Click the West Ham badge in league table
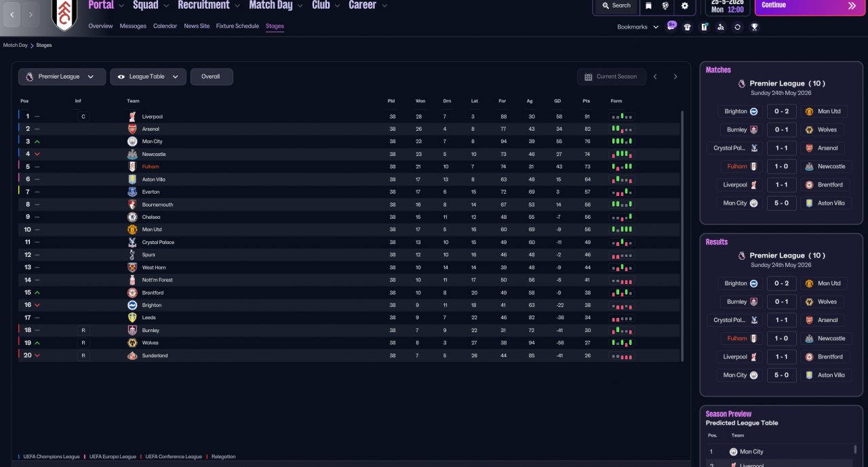 pyautogui.click(x=132, y=267)
